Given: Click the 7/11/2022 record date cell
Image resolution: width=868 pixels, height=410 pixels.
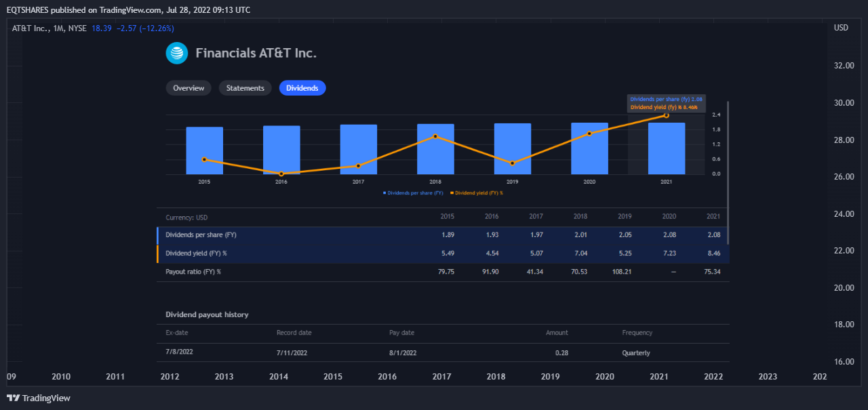Looking at the screenshot, I should [x=292, y=352].
